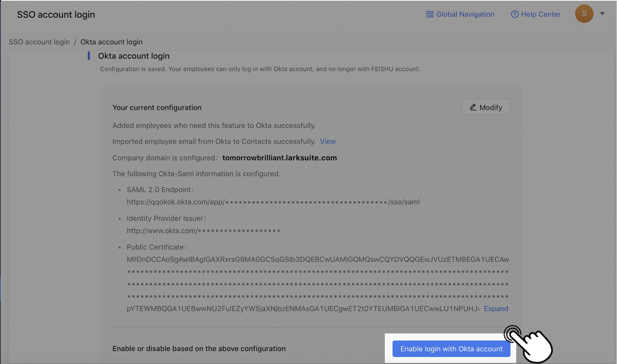This screenshot has width=617, height=364.
Task: Click "Enable login with Okta account"
Action: [x=451, y=349]
